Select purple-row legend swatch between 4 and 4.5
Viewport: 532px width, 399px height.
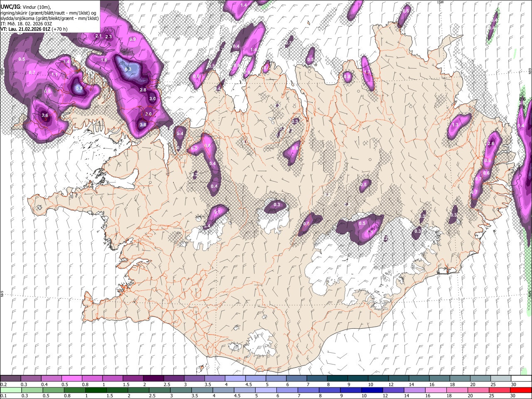235,378
